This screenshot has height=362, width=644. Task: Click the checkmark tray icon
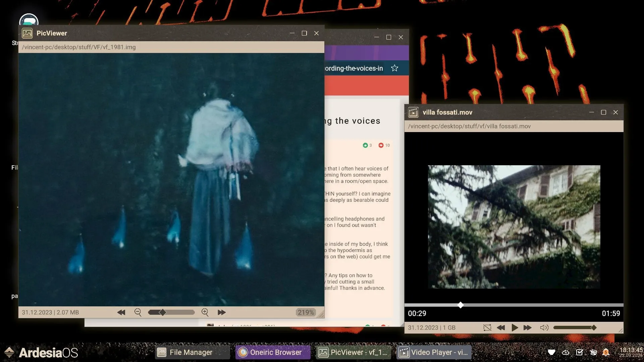[579, 352]
